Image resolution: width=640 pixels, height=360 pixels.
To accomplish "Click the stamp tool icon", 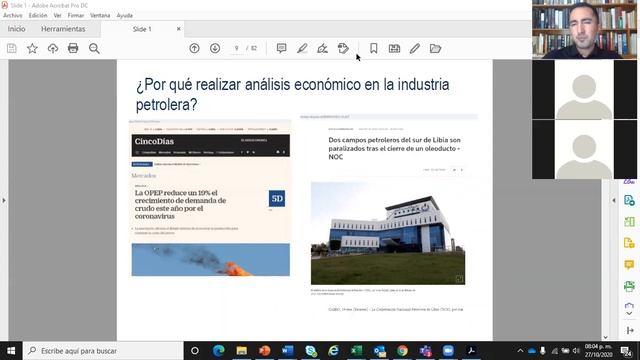I will [343, 49].
